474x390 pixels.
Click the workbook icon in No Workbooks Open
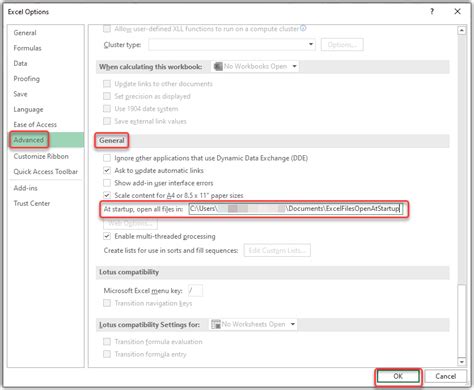point(218,66)
